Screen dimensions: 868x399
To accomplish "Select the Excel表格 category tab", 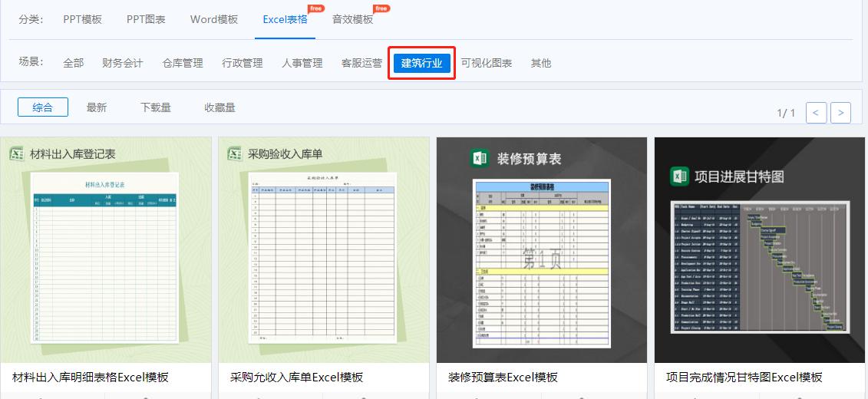I will click(x=285, y=19).
